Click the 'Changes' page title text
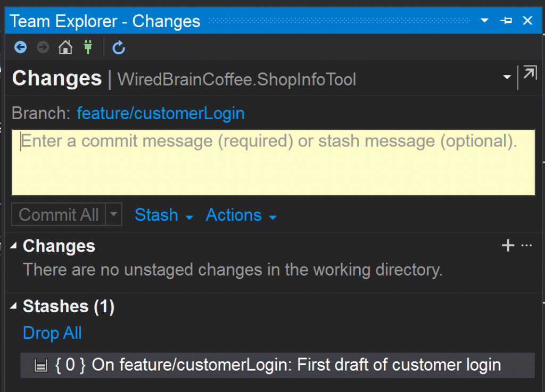 (x=57, y=78)
